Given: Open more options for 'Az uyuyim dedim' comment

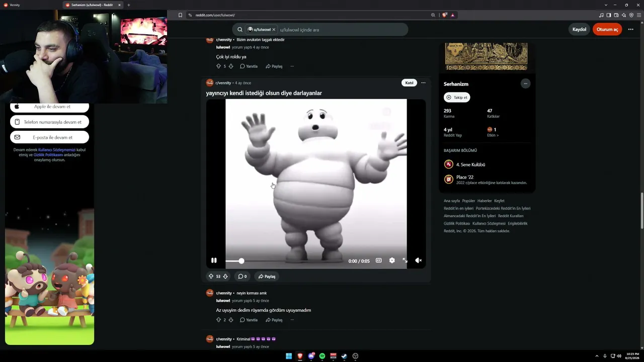Looking at the screenshot, I should click(x=292, y=320).
